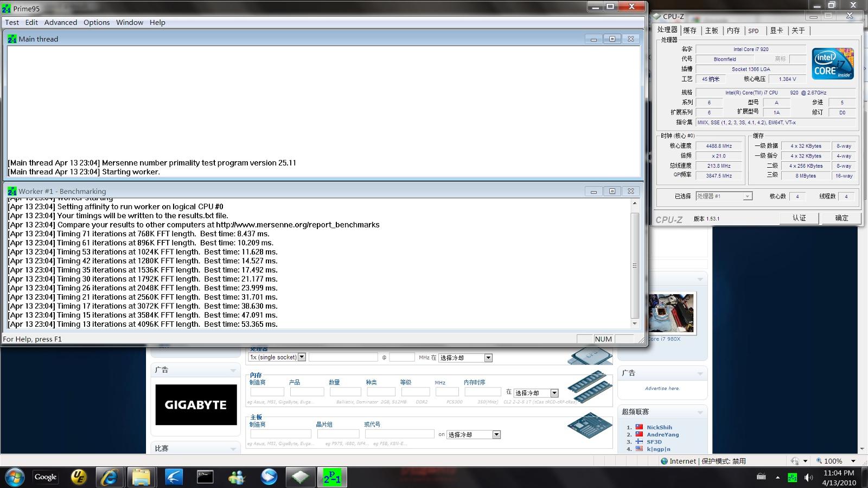Click the Intel Core i7 logo
868x488 pixels.
(833, 64)
